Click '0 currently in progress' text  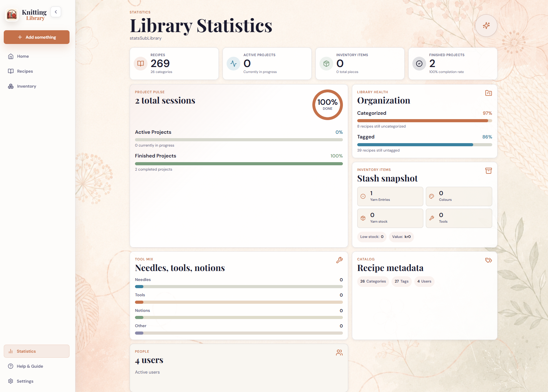click(x=155, y=145)
